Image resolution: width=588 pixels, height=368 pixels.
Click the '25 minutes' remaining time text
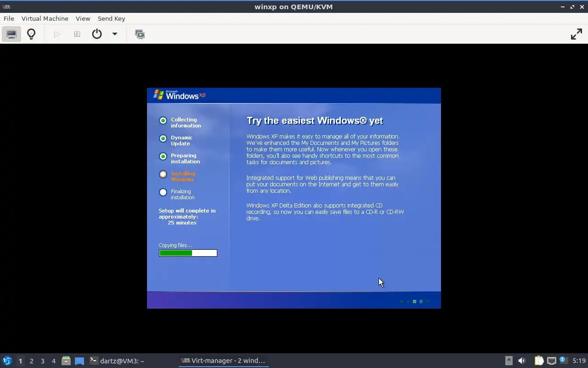[x=182, y=223]
